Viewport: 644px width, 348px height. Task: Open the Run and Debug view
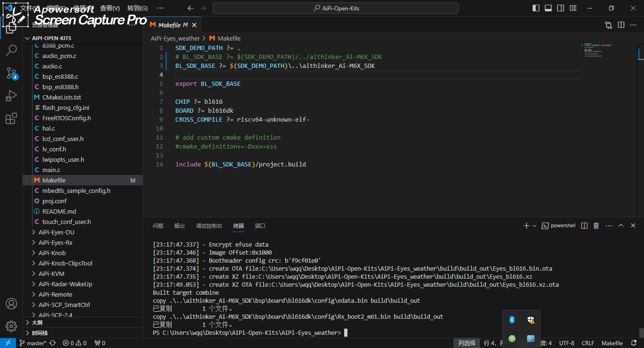pyautogui.click(x=11, y=96)
